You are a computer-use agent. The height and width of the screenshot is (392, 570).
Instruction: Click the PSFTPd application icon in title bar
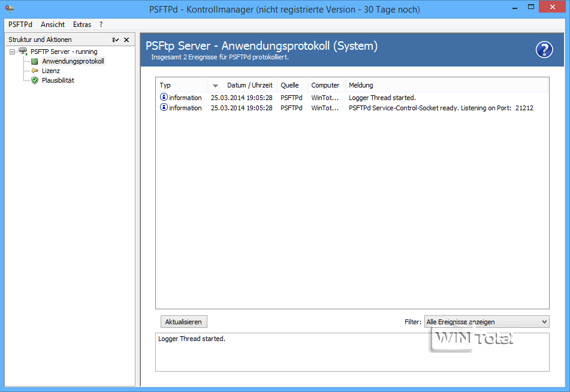point(10,8)
